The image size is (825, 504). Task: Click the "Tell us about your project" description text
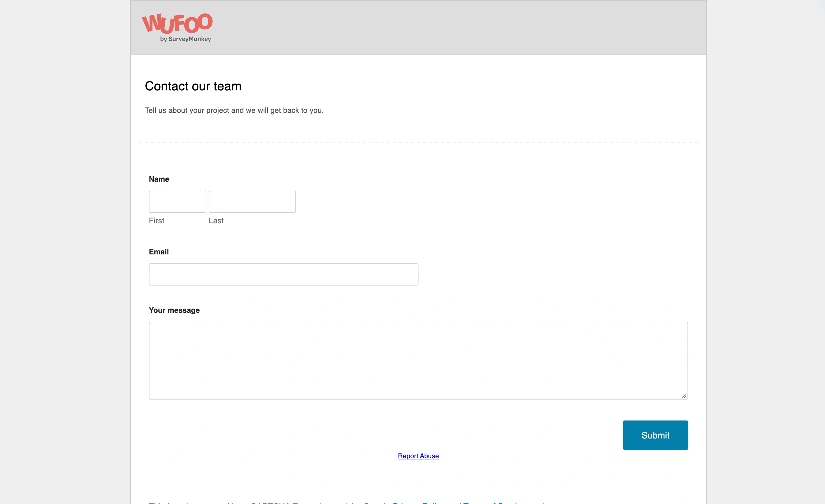234,110
